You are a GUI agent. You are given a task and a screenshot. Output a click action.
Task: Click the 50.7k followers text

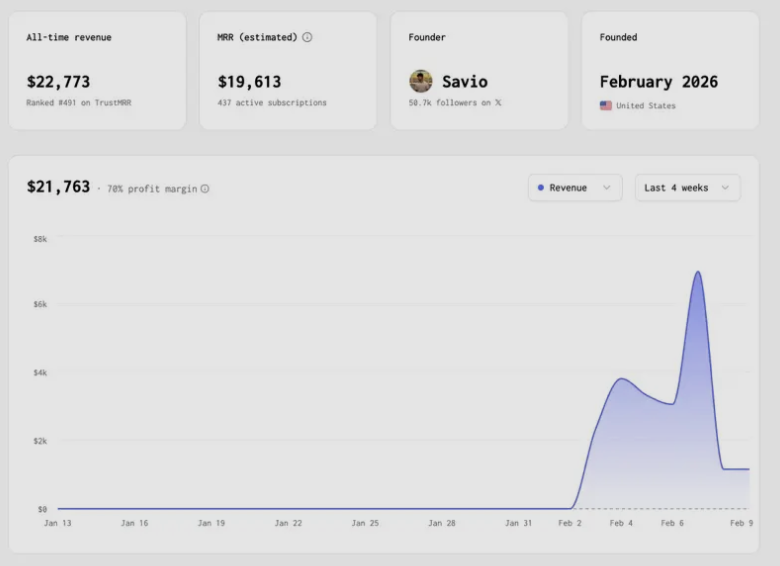449,103
